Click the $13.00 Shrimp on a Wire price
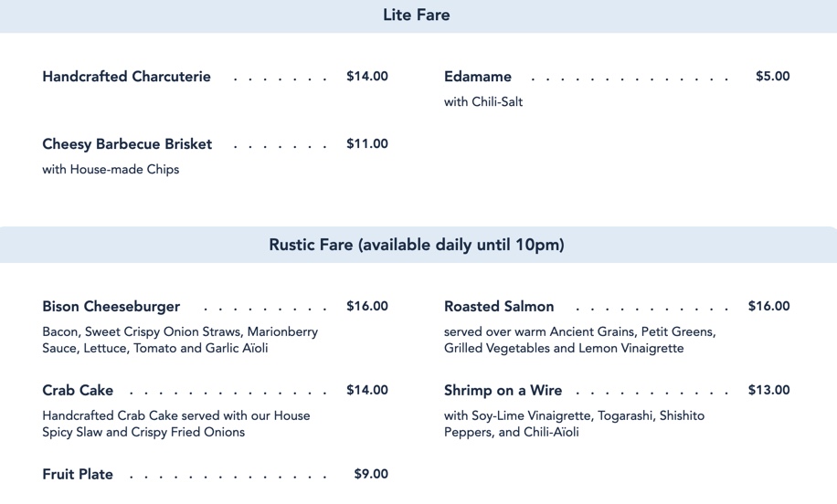The width and height of the screenshot is (837, 504). (x=768, y=391)
